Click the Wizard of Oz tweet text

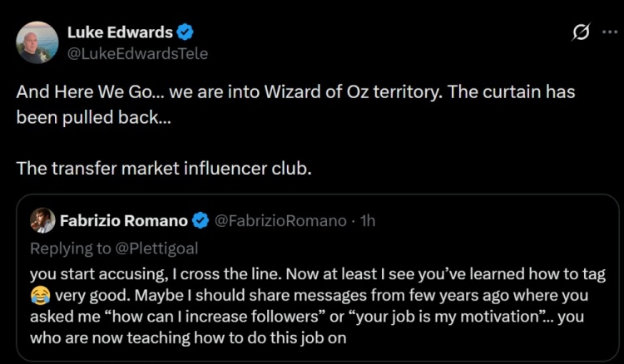pos(295,105)
